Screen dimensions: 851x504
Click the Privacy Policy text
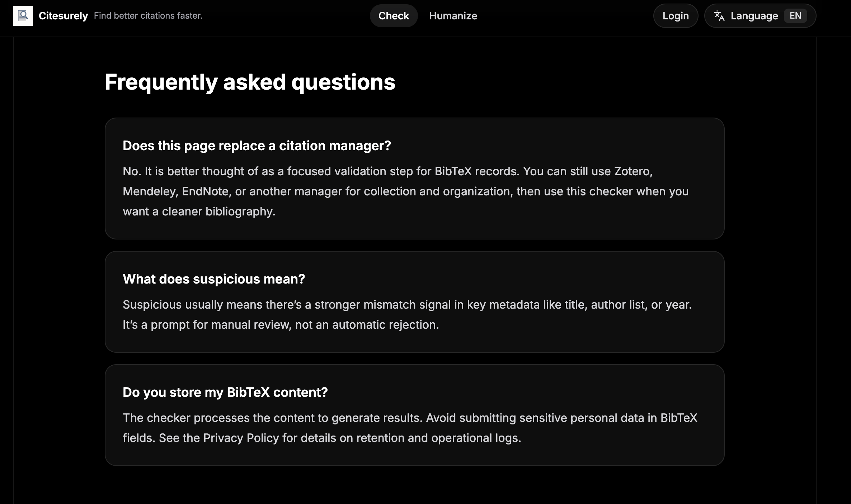[x=241, y=438]
